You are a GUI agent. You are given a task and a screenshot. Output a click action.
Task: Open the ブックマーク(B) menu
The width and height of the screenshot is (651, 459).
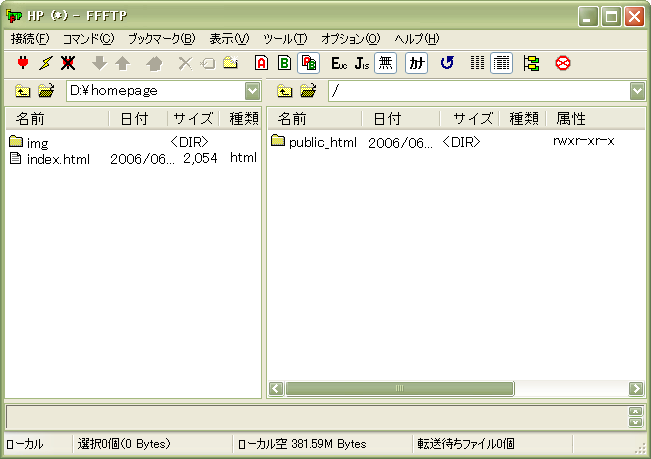click(161, 39)
